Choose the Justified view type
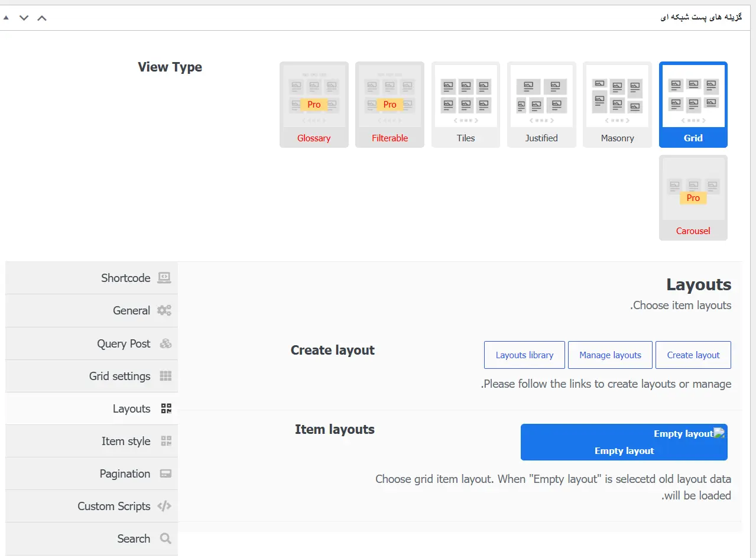 pos(541,105)
